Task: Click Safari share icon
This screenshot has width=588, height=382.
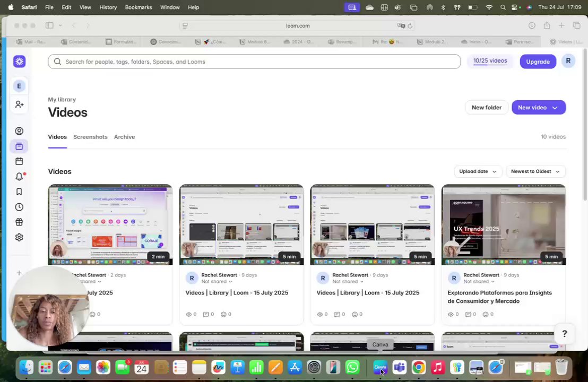Action: click(x=547, y=25)
